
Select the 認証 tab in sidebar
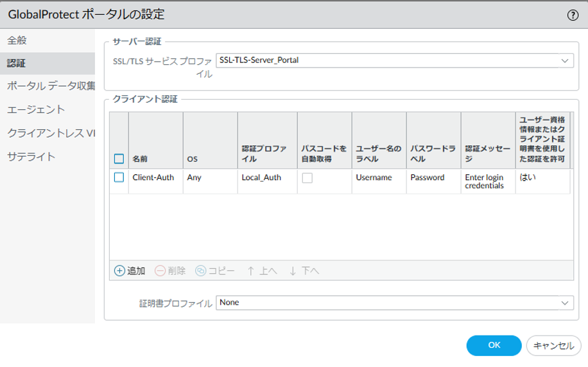tap(17, 64)
